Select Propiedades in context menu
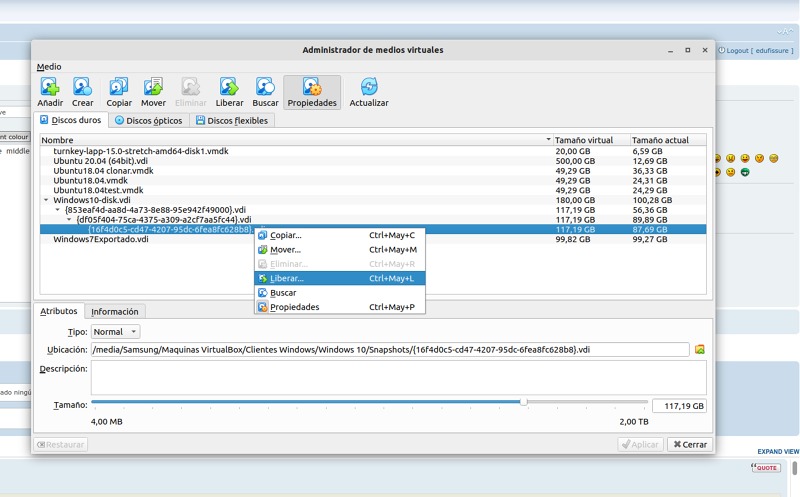This screenshot has width=800, height=497. coord(294,307)
